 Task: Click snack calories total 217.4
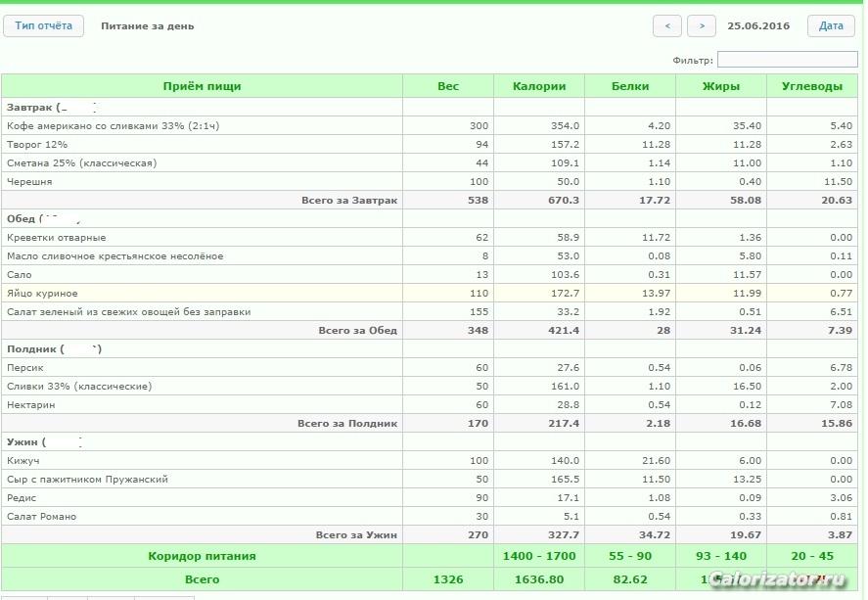click(x=564, y=424)
